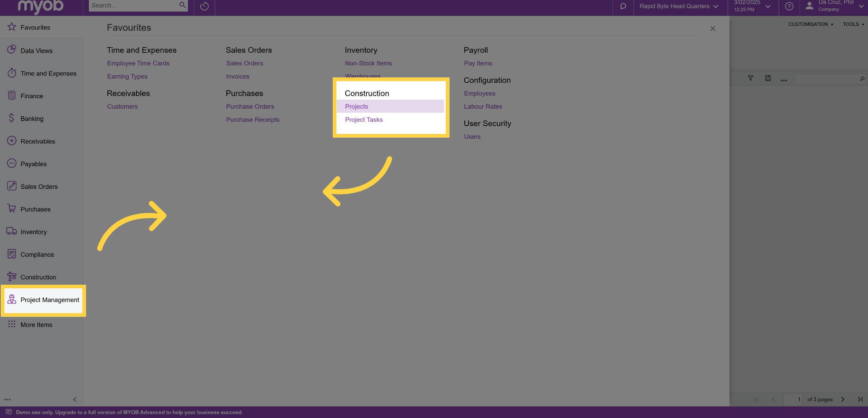Close the Favourites menu panel
Screen dimensions: 868x418
tap(712, 28)
